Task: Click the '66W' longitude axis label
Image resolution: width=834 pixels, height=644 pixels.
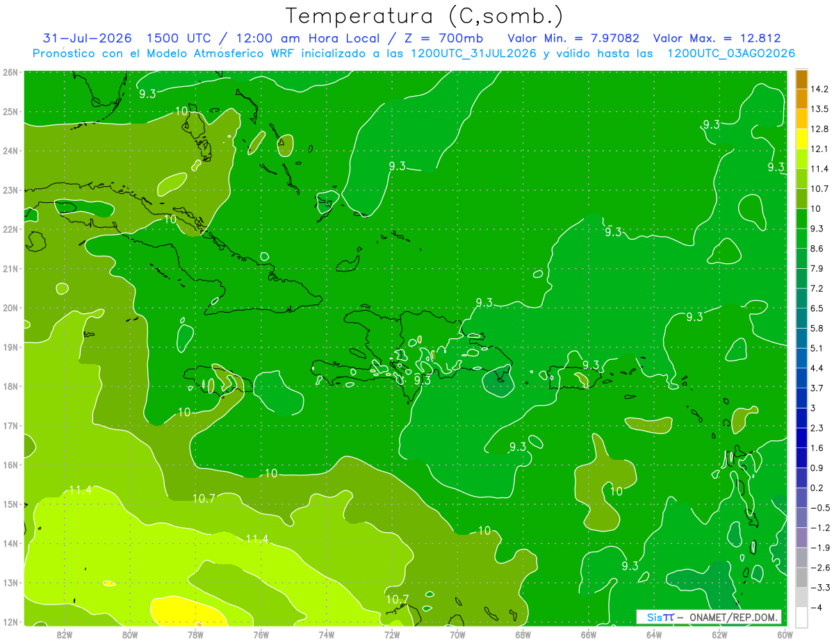Action: point(588,634)
